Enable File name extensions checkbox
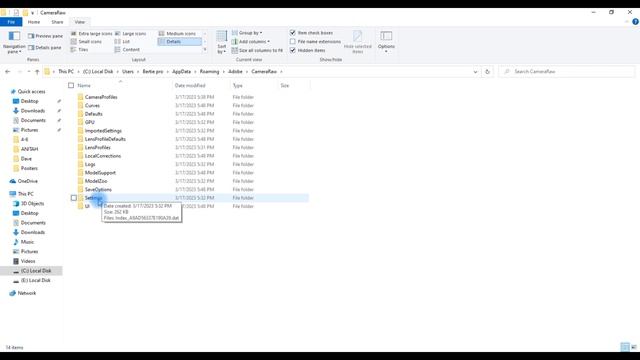 (x=315, y=42)
